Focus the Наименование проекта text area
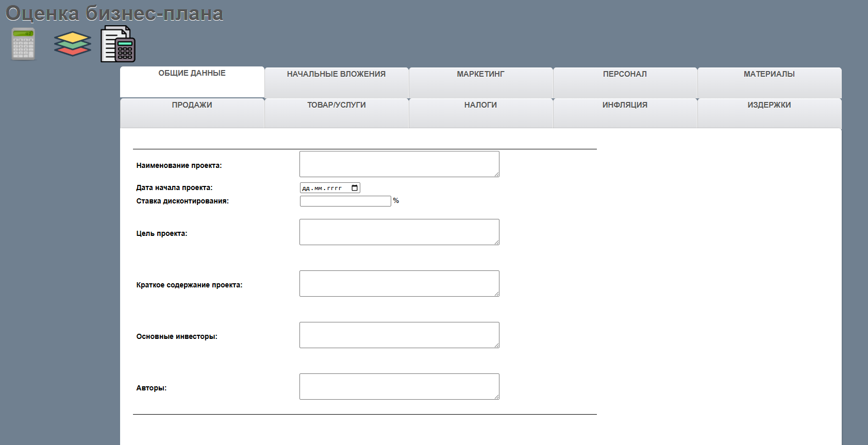Viewport: 868px width, 445px height. tap(399, 164)
